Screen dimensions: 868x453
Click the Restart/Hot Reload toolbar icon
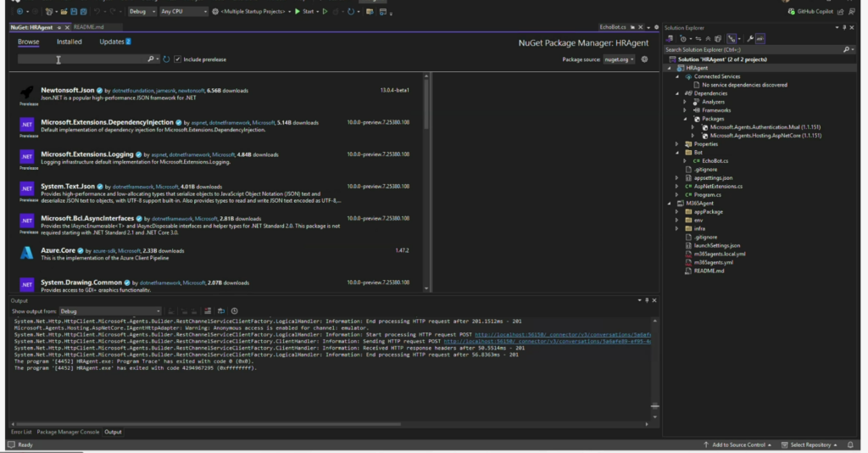350,11
